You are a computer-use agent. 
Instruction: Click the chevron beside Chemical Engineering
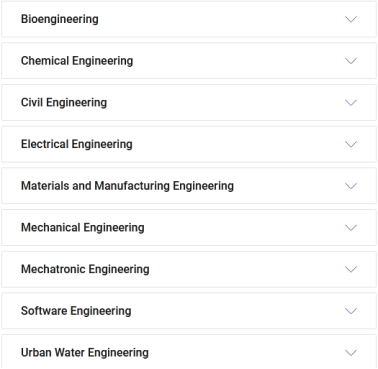click(351, 61)
